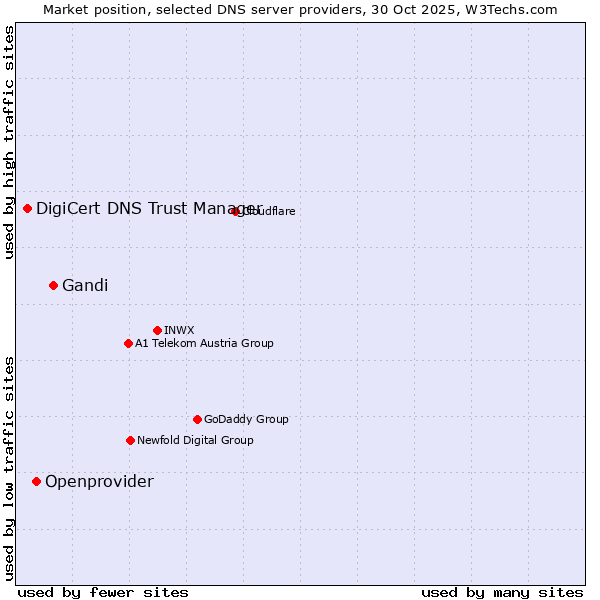Click the 'used by low traffic sites' axis label
Viewport: 600px width, 600px height.
[9, 467]
